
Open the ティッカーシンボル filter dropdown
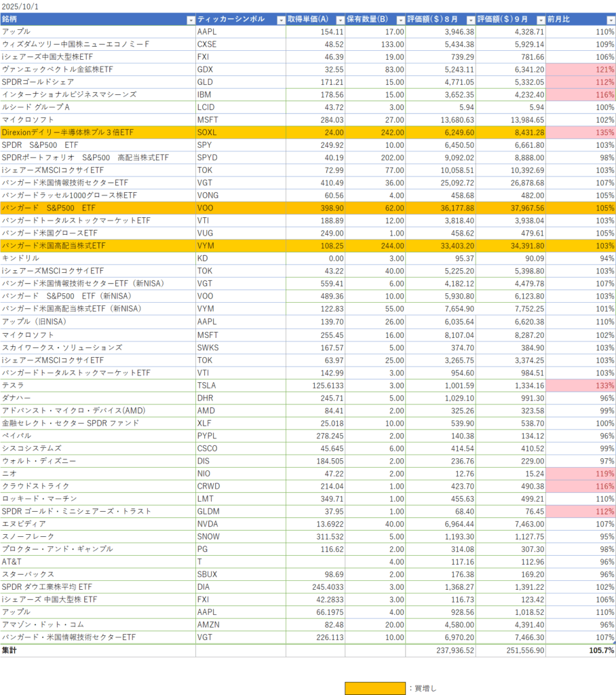click(281, 20)
